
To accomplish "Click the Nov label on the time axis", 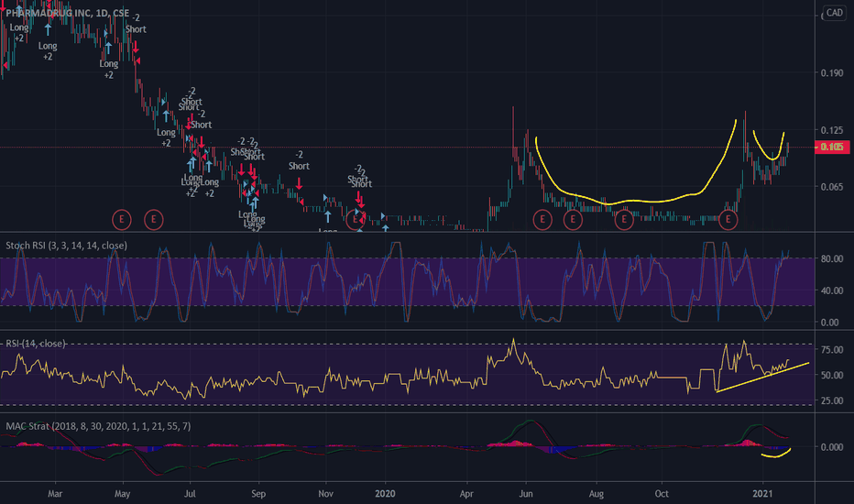I will pos(325,494).
